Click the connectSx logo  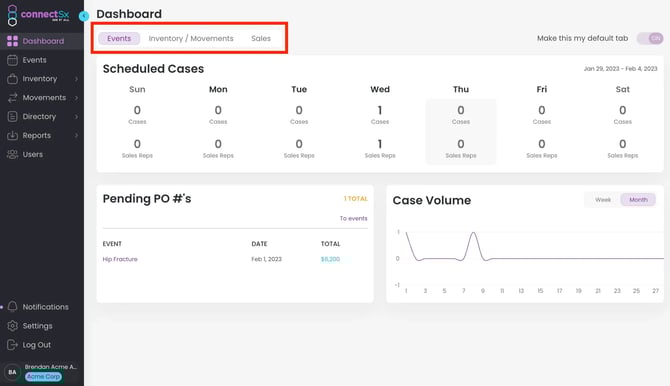tap(38, 15)
